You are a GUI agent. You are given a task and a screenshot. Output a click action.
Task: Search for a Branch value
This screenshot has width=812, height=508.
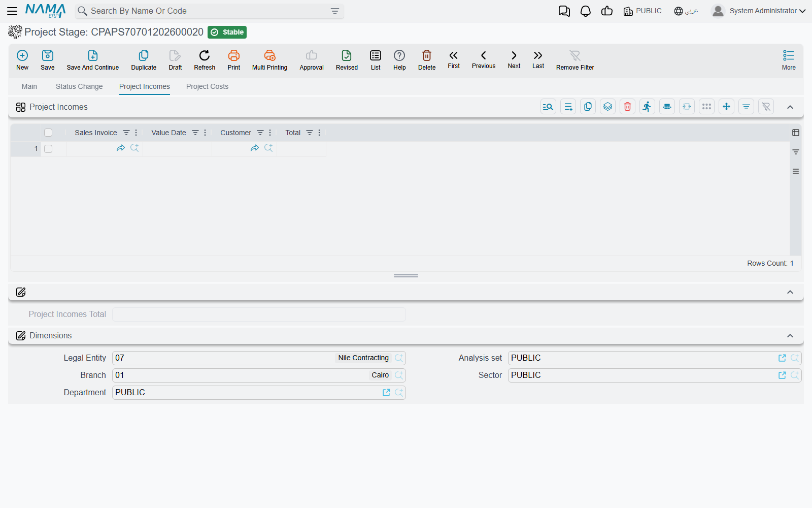point(399,375)
